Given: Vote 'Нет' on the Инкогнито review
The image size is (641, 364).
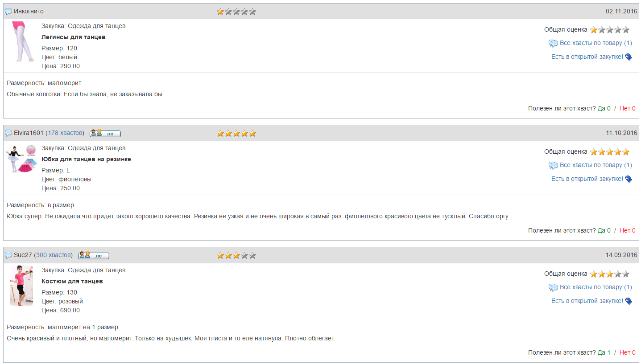Looking at the screenshot, I should coord(627,108).
